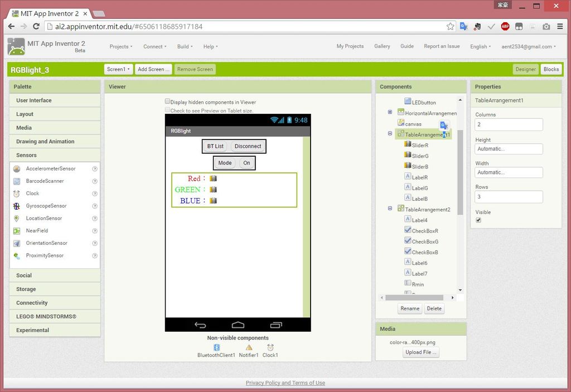Bookmark page with the star icon
This screenshot has width=571, height=392.
click(x=451, y=27)
